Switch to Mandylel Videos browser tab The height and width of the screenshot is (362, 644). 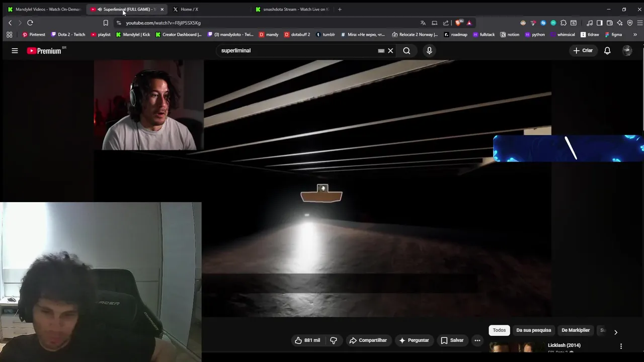coord(44,9)
